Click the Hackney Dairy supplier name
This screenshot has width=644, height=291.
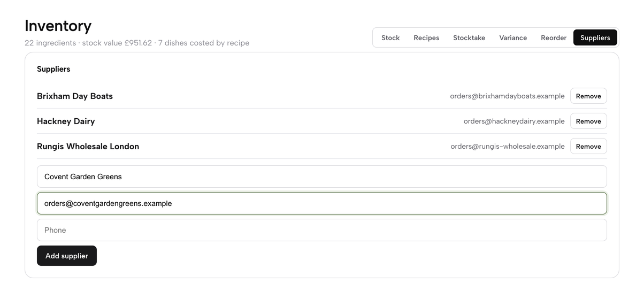(x=66, y=121)
